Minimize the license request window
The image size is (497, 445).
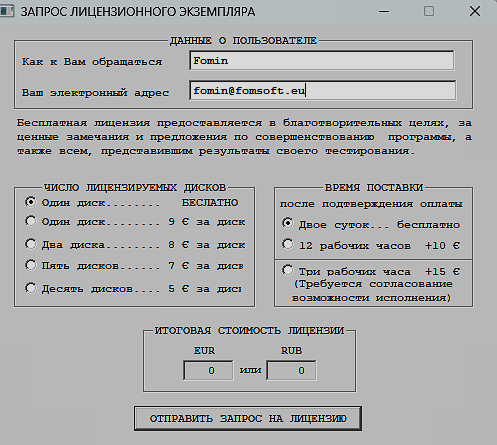pos(384,11)
